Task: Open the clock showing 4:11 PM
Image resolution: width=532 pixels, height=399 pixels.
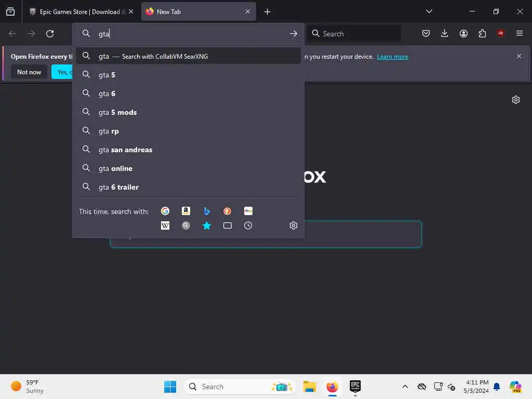Action: (476, 387)
